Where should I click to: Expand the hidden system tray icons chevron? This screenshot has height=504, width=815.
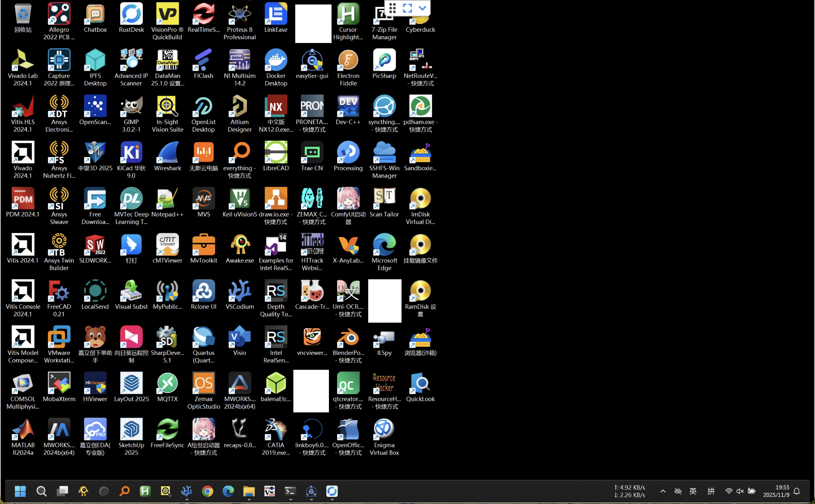663,491
